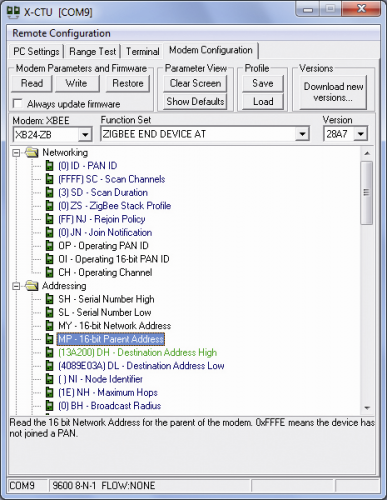Click the chip icon beside BH - Broadcast Radius
The image size is (387, 500).
[x=49, y=406]
